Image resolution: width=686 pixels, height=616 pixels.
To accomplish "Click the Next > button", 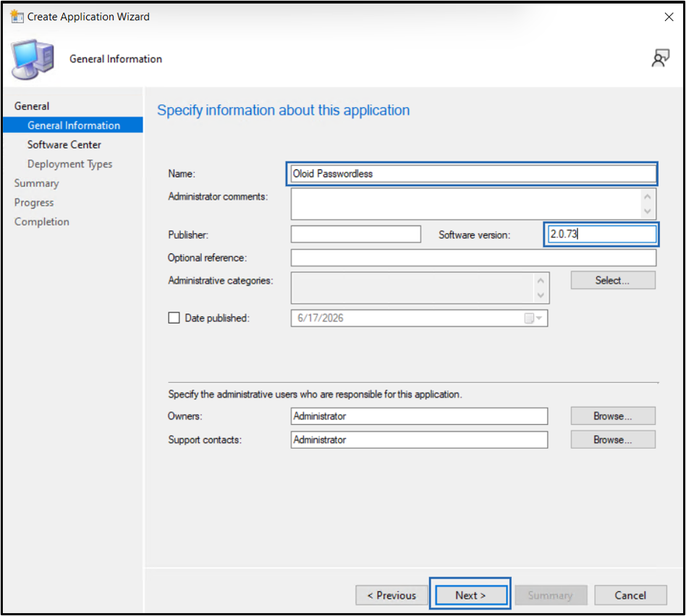I will [471, 595].
